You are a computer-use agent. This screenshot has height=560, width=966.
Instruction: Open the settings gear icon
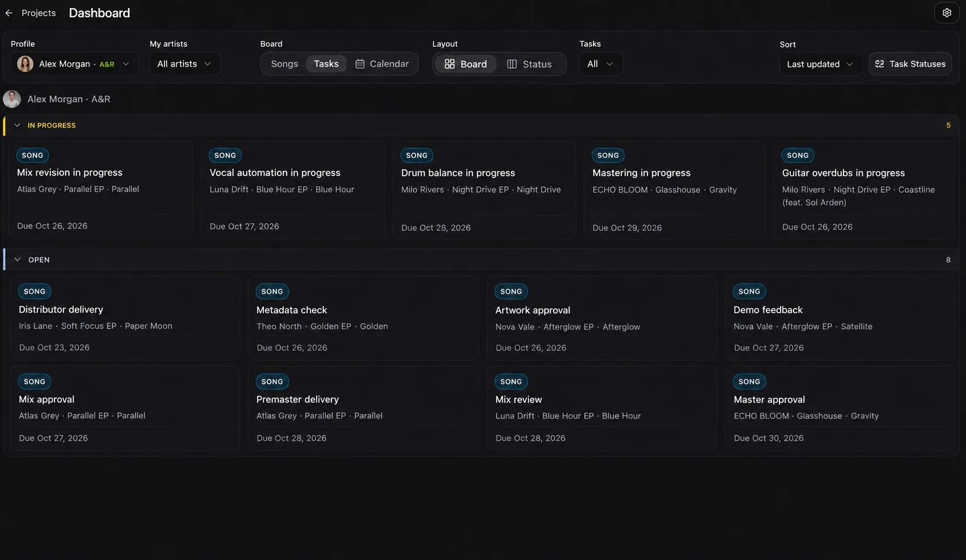947,13
